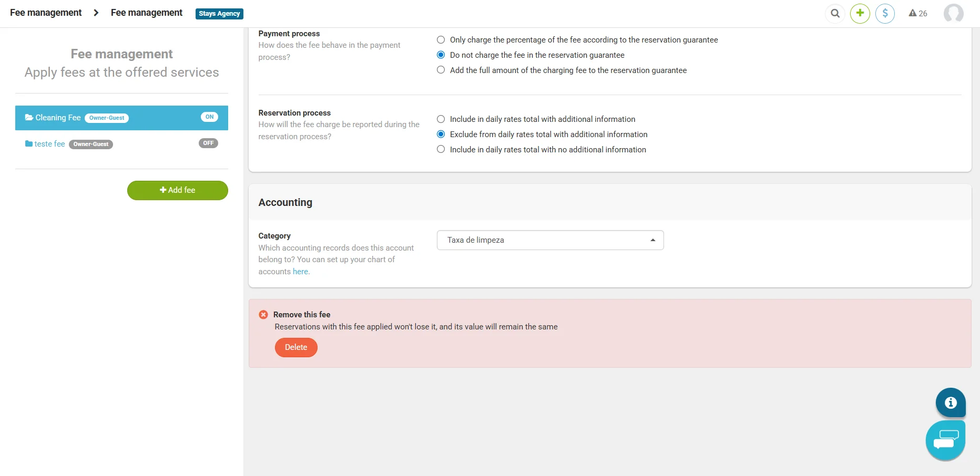Click the breadcrumb chevron after Fee management

[96, 13]
